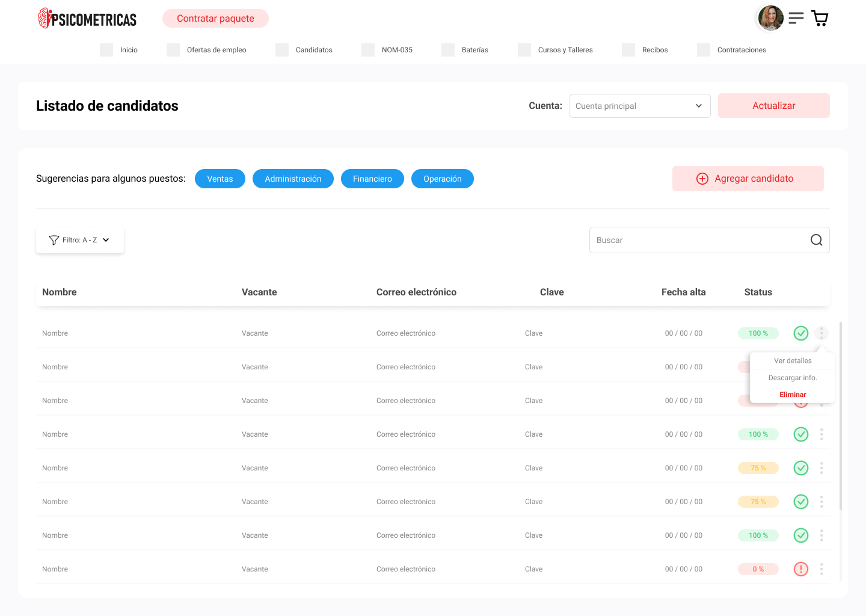Select the Financiero suggestion chip
Screen dimensions: 866x616
coord(372,179)
